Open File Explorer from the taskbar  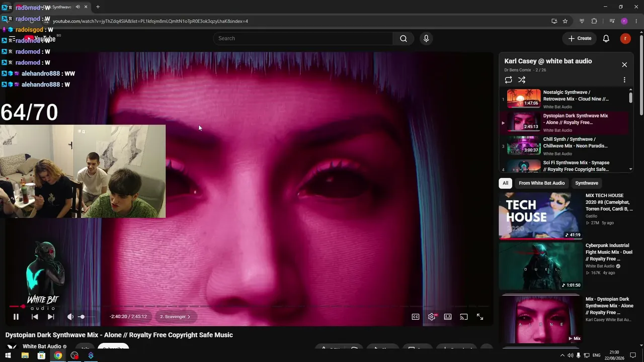click(25, 355)
